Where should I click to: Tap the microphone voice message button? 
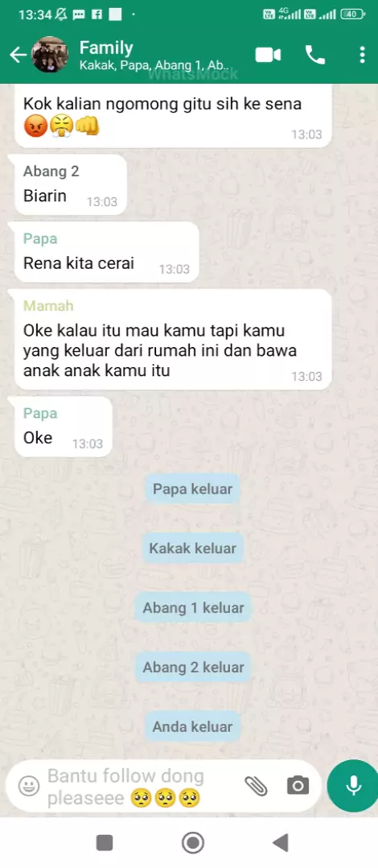pyautogui.click(x=352, y=786)
